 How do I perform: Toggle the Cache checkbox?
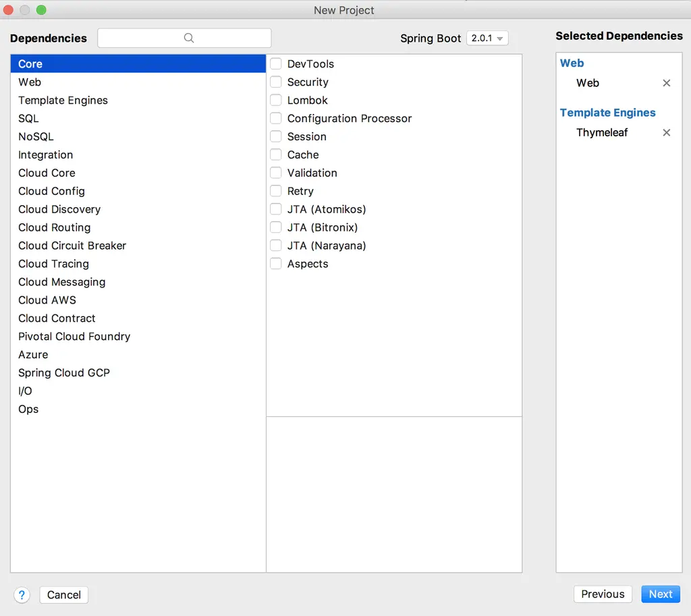[276, 155]
